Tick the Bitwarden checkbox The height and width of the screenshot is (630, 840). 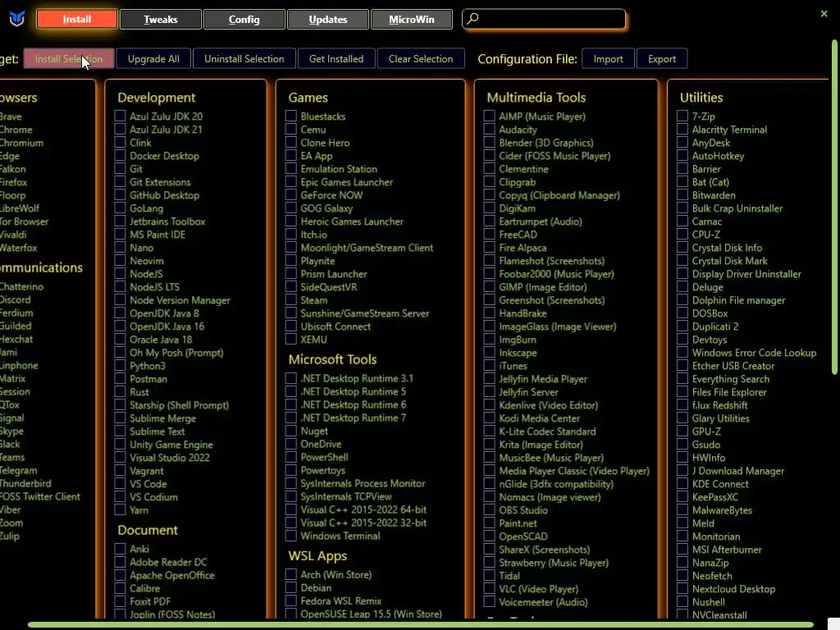click(682, 195)
